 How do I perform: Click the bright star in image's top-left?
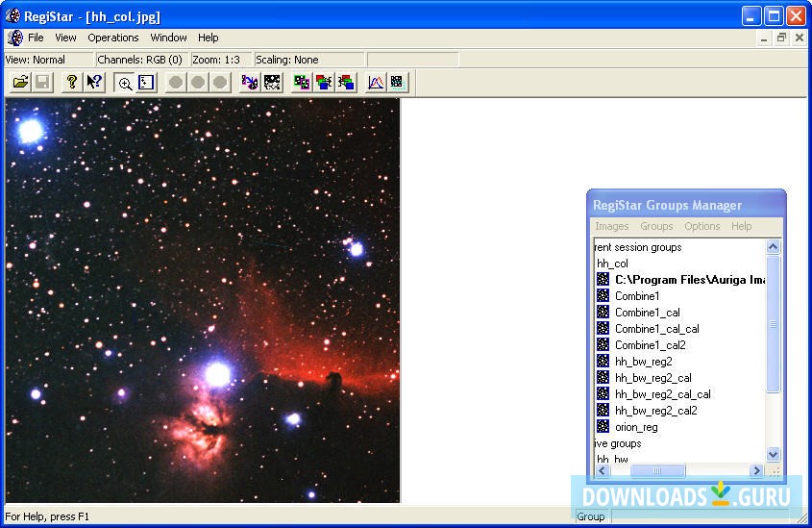point(30,129)
